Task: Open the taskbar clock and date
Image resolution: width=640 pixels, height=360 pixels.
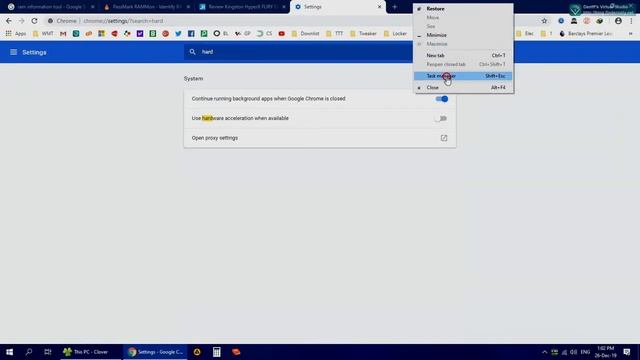Action: click(x=605, y=352)
